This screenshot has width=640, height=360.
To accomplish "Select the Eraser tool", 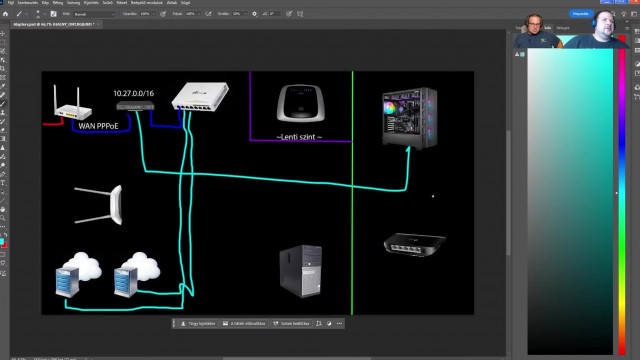I will click(x=3, y=130).
